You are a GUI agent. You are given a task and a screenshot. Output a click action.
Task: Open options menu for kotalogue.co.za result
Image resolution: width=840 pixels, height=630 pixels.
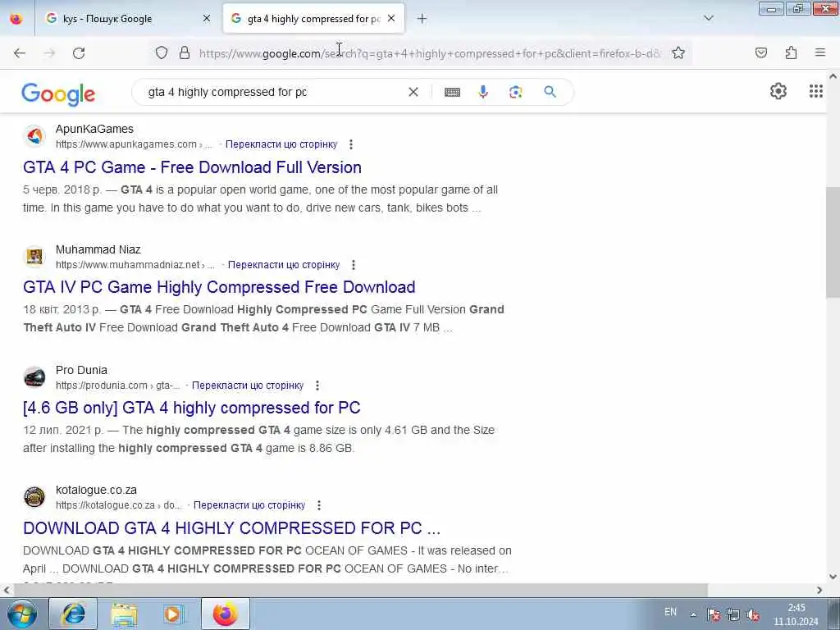(319, 505)
